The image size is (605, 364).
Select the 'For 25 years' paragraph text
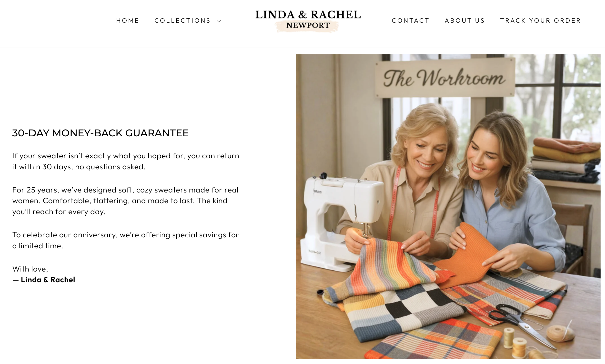(x=125, y=201)
